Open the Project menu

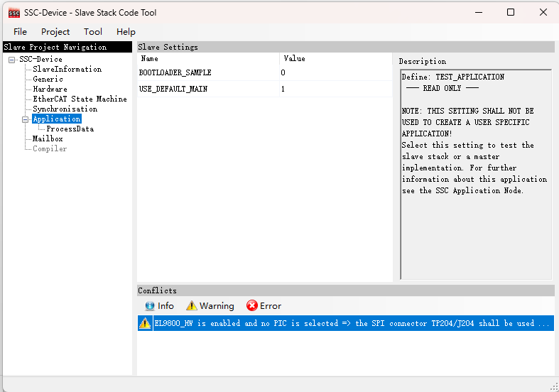(x=55, y=32)
